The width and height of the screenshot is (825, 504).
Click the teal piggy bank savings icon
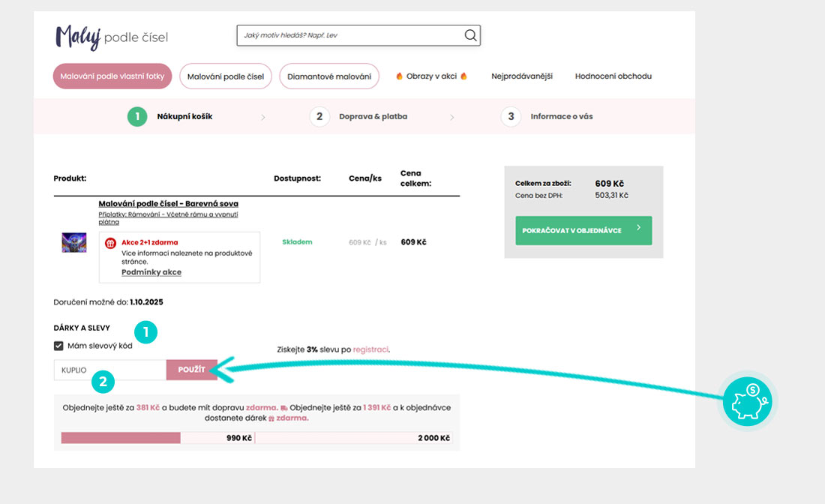747,402
